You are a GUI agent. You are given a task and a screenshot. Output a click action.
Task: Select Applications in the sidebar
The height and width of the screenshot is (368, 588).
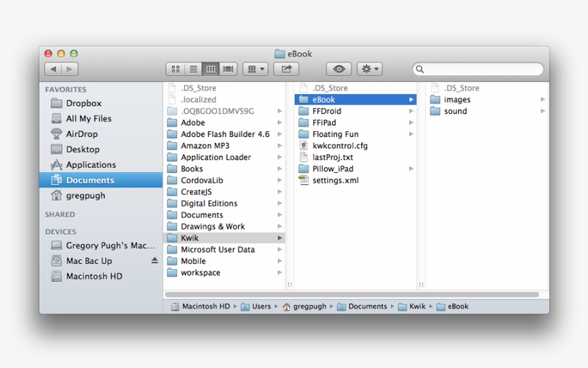coord(90,165)
